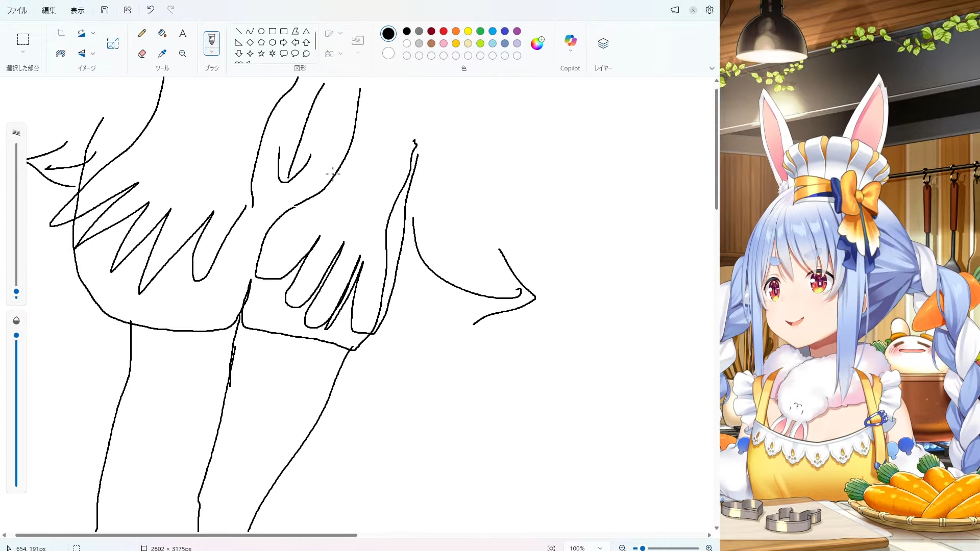Click the five-point star shape
The width and height of the screenshot is (980, 551).
click(261, 54)
